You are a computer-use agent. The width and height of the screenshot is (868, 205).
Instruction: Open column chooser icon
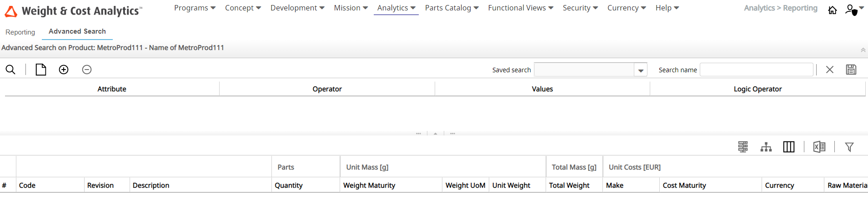788,147
